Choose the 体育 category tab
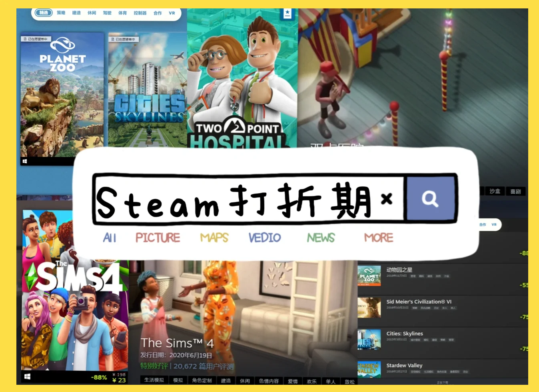 (x=122, y=13)
